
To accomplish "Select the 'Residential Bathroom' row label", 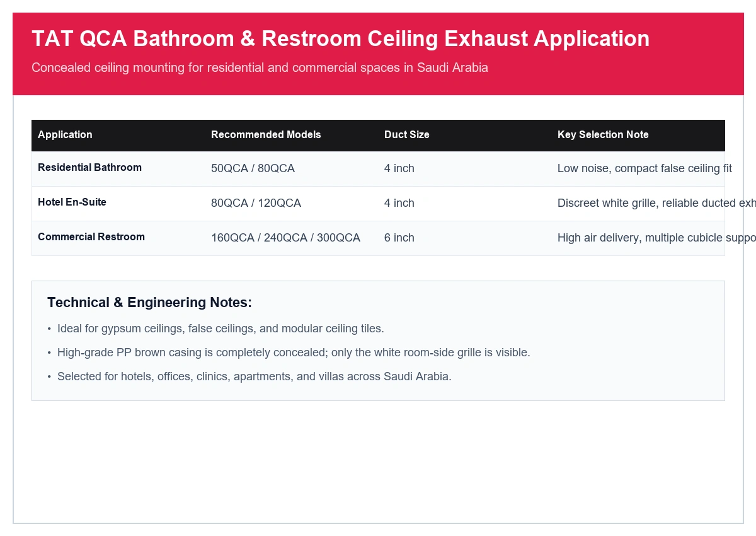I will click(89, 167).
